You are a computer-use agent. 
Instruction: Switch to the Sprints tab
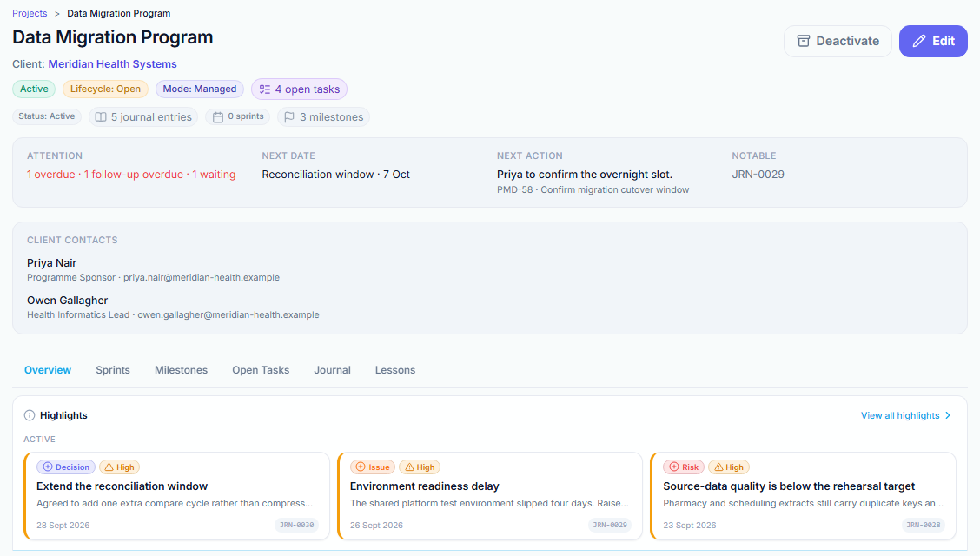112,370
